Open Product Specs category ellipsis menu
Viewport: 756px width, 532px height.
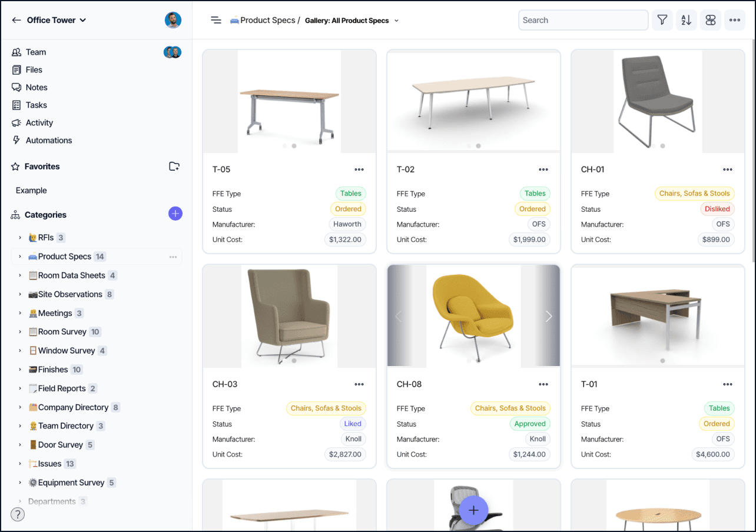coord(173,257)
